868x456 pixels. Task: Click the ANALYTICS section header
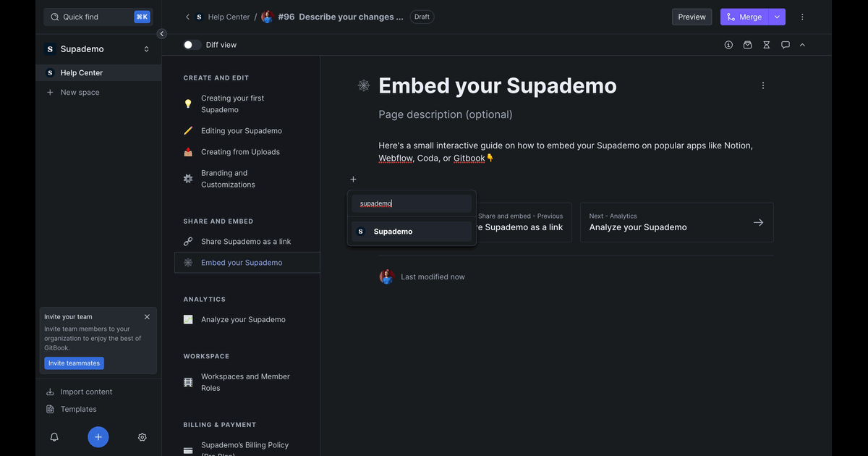tap(205, 300)
